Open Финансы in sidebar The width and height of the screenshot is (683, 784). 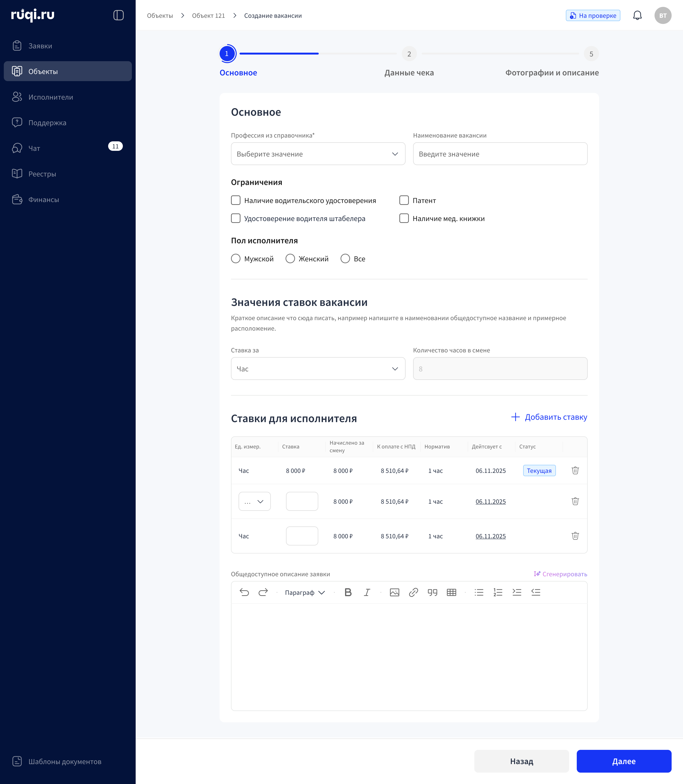68,199
